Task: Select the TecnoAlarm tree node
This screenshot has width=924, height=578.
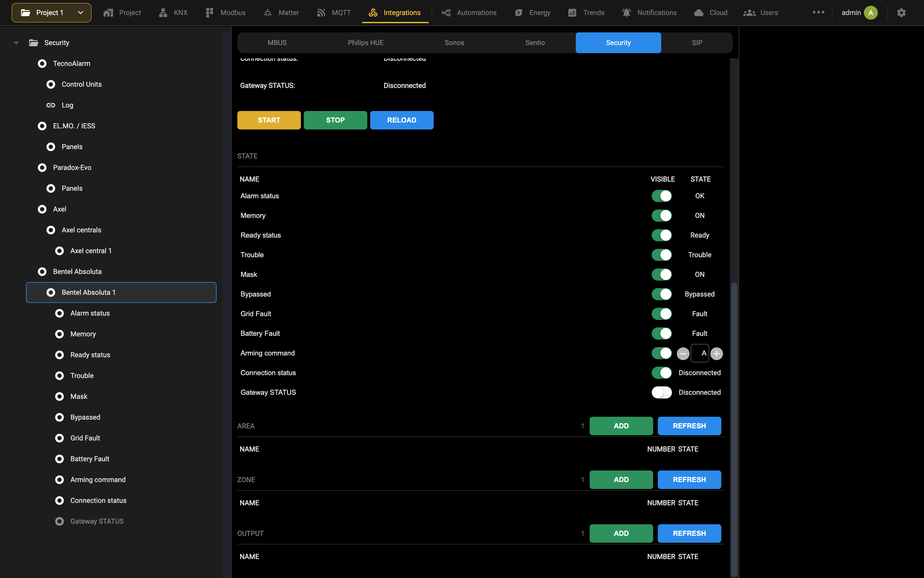Action: 71,64
